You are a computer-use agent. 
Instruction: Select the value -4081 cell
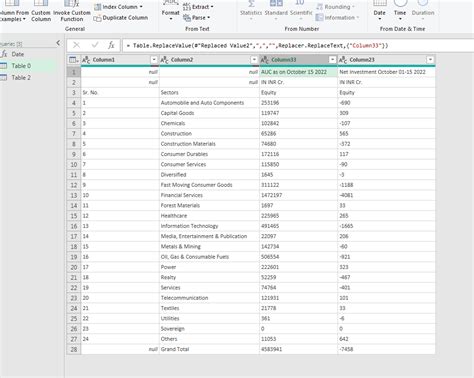tap(386, 195)
